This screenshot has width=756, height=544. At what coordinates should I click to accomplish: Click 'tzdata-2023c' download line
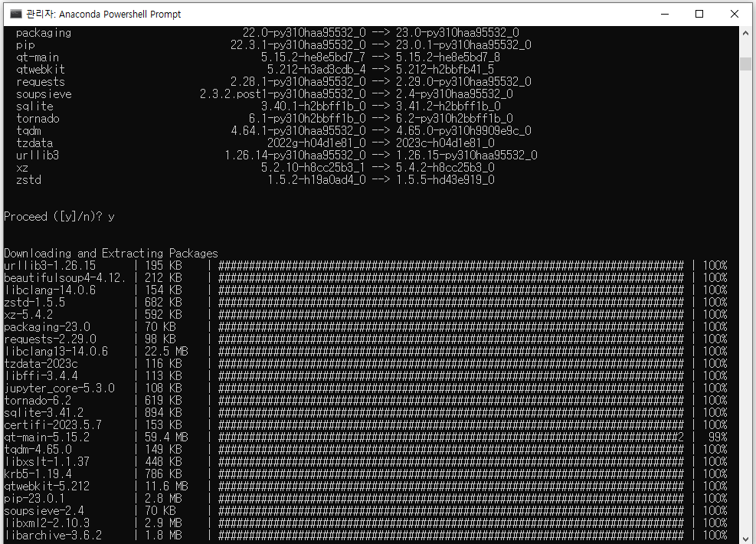point(365,364)
